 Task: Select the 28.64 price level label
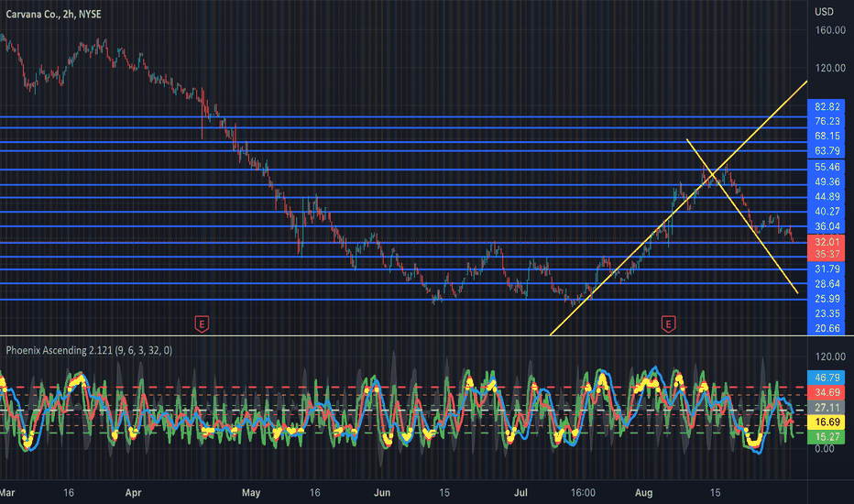click(827, 284)
